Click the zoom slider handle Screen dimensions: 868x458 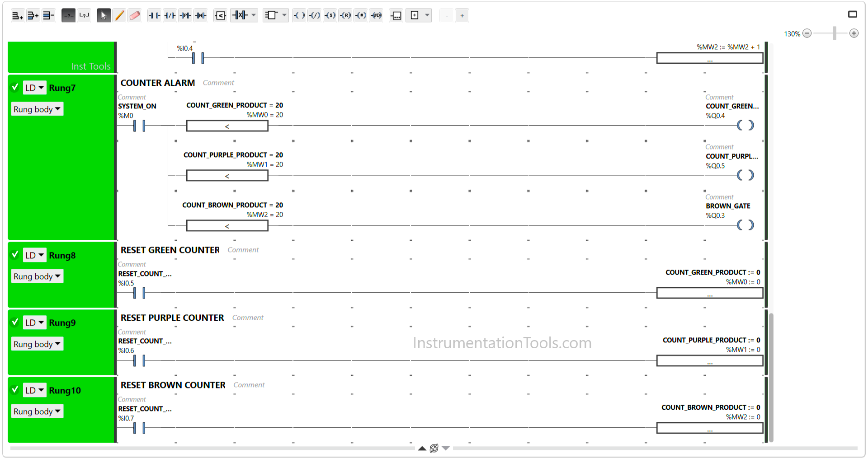click(834, 33)
